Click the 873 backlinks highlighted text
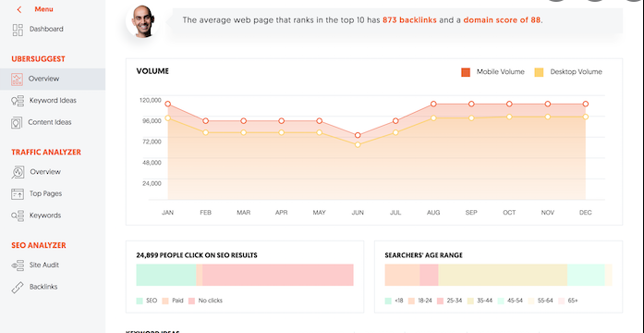The height and width of the screenshot is (333, 644). [x=409, y=19]
